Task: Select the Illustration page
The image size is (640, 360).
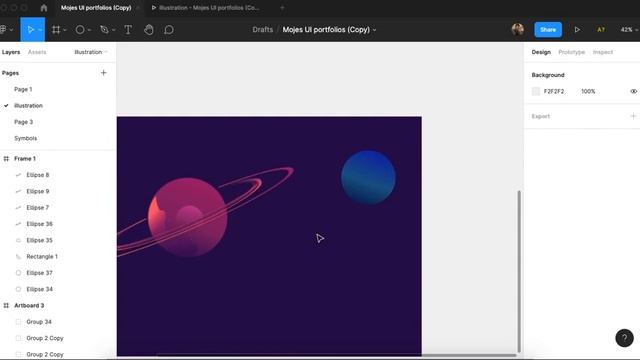Action: coord(28,105)
